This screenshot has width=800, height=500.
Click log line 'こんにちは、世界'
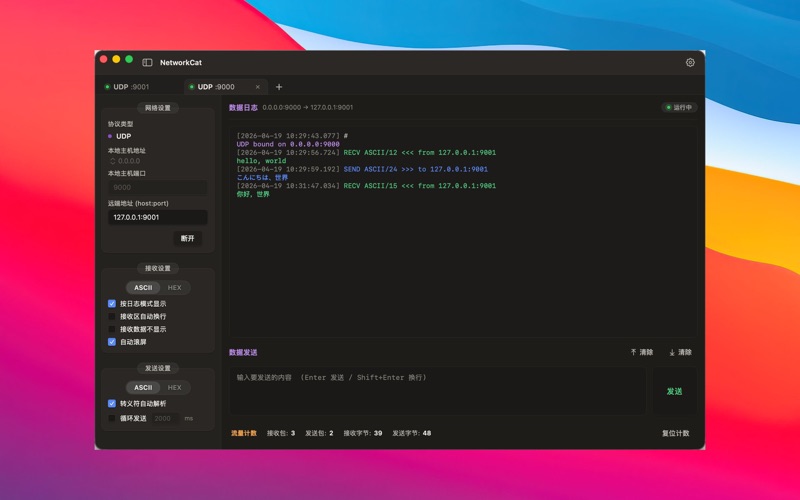point(262,178)
